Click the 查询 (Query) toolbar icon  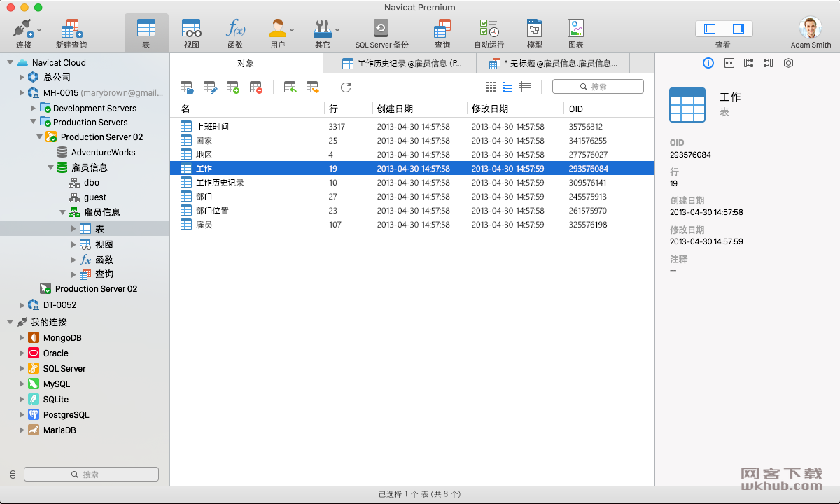(x=442, y=29)
